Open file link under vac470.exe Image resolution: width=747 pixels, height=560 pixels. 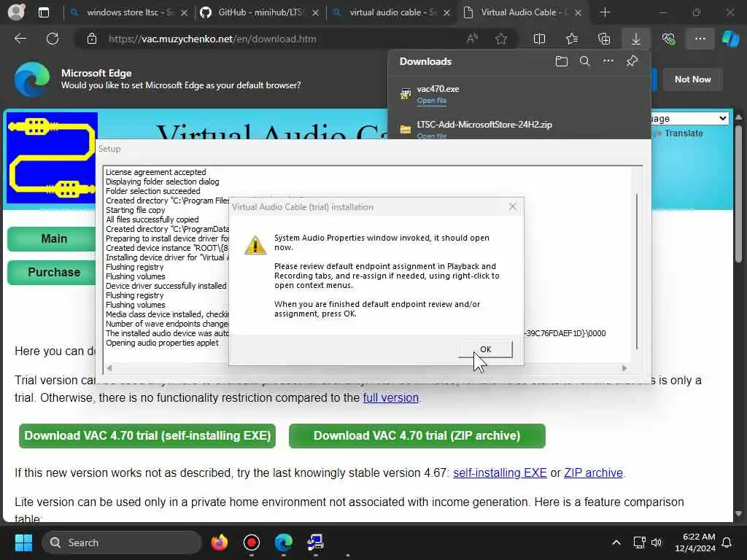point(432,101)
